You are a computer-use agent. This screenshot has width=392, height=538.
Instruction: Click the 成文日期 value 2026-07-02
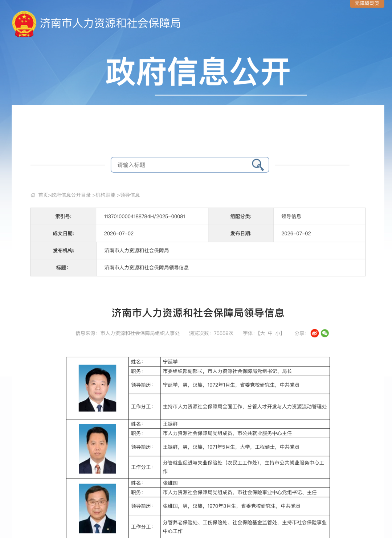(119, 234)
